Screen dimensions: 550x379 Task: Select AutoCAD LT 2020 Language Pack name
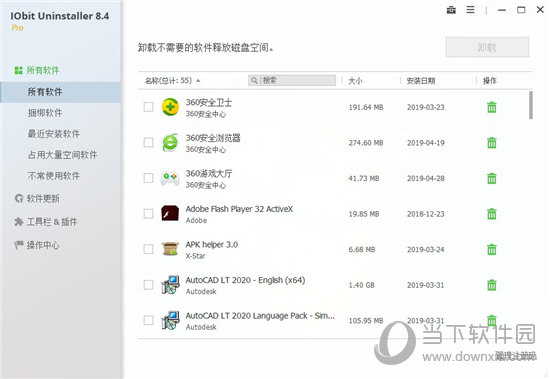[x=260, y=315]
